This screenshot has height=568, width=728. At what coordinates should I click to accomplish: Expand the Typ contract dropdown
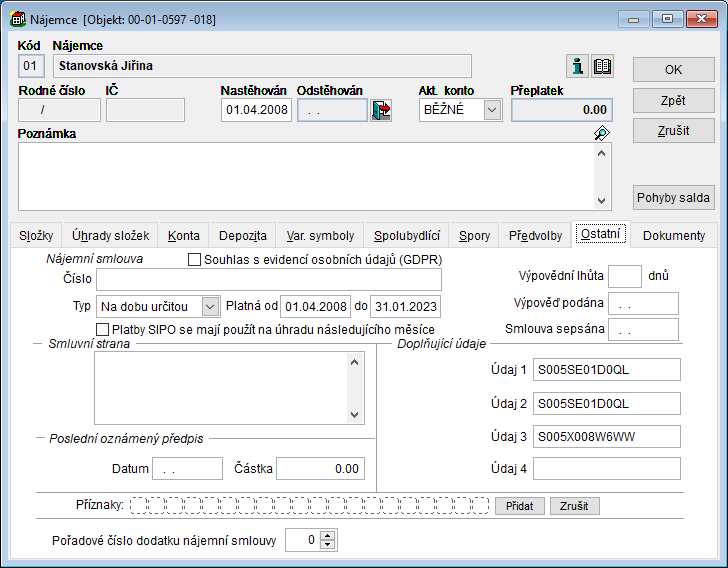point(210,306)
